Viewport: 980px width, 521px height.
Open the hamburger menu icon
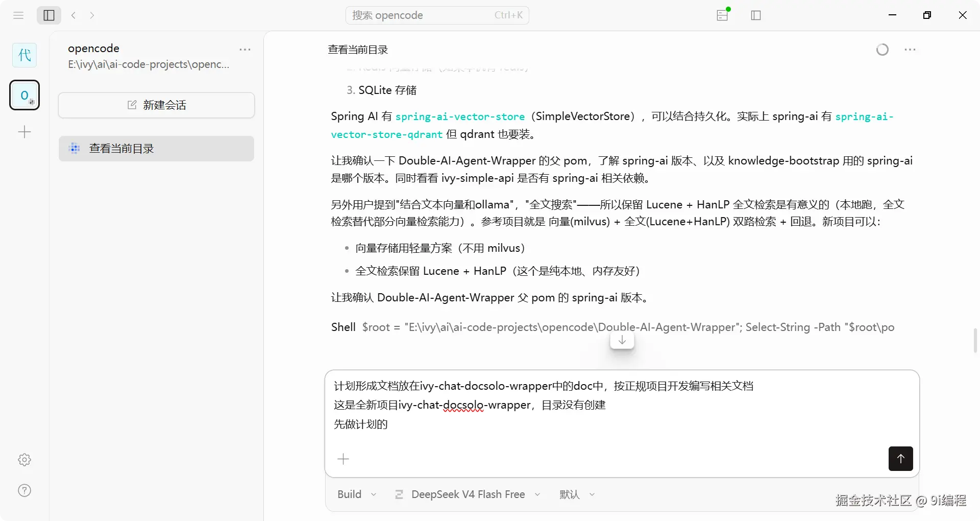pos(18,15)
